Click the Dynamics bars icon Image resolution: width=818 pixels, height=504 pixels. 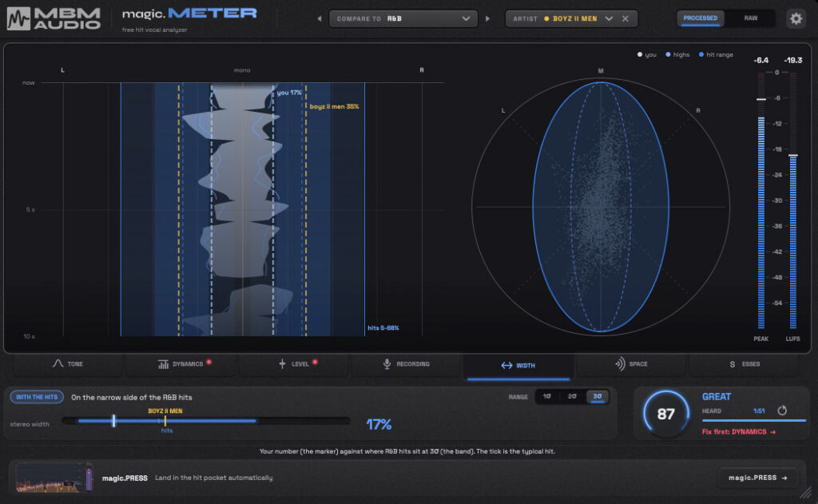163,364
